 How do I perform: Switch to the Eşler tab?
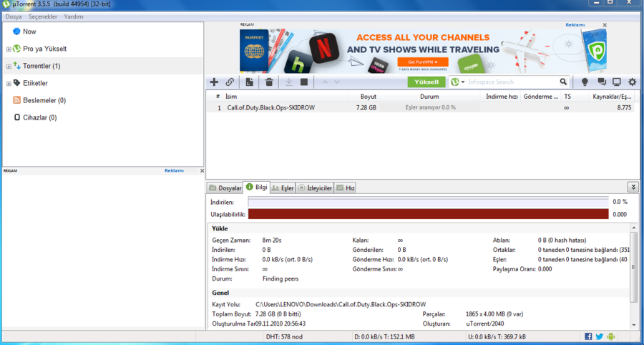pos(283,188)
